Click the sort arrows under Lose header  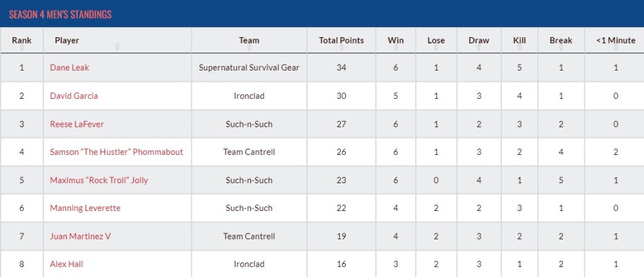436,48
